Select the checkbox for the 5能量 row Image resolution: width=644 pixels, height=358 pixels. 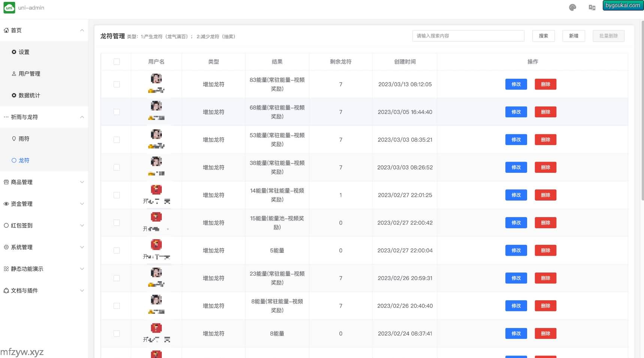(x=117, y=250)
